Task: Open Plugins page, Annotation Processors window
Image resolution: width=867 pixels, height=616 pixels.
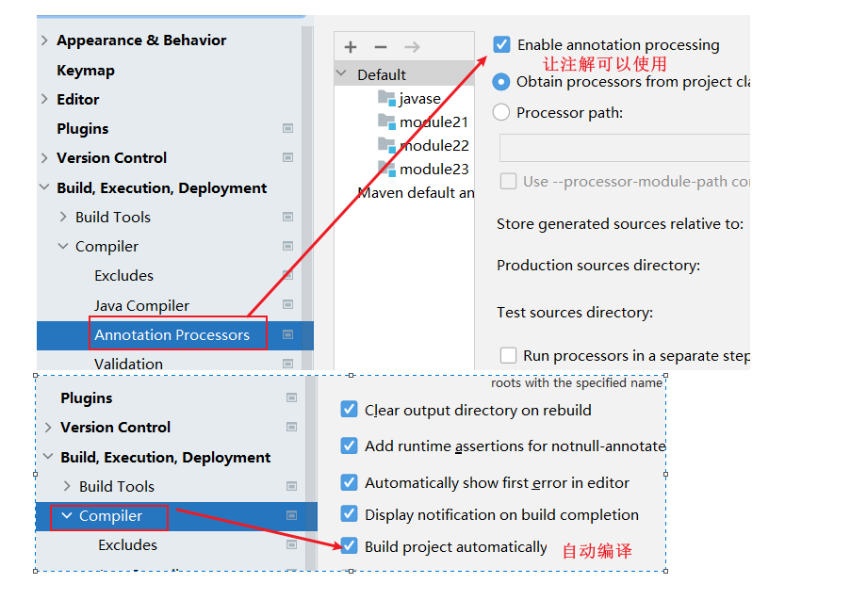Action: tap(82, 129)
